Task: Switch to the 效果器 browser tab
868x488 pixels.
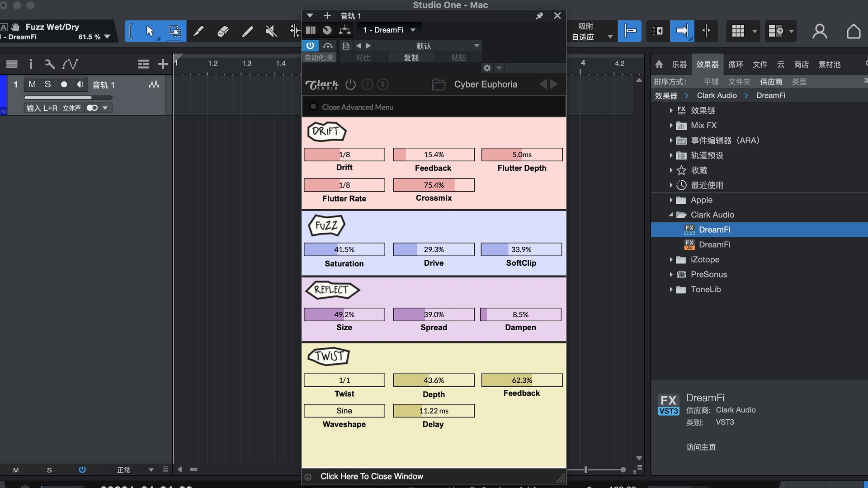Action: (x=708, y=65)
